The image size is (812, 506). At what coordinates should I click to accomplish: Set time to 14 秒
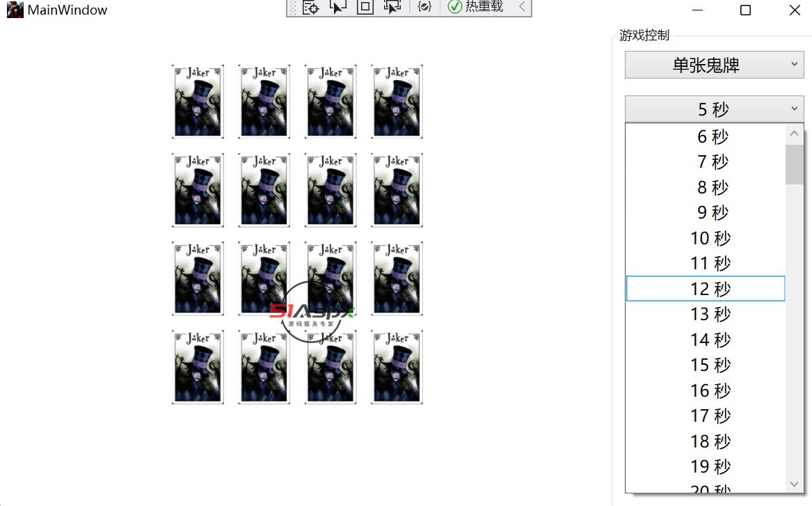click(x=706, y=339)
